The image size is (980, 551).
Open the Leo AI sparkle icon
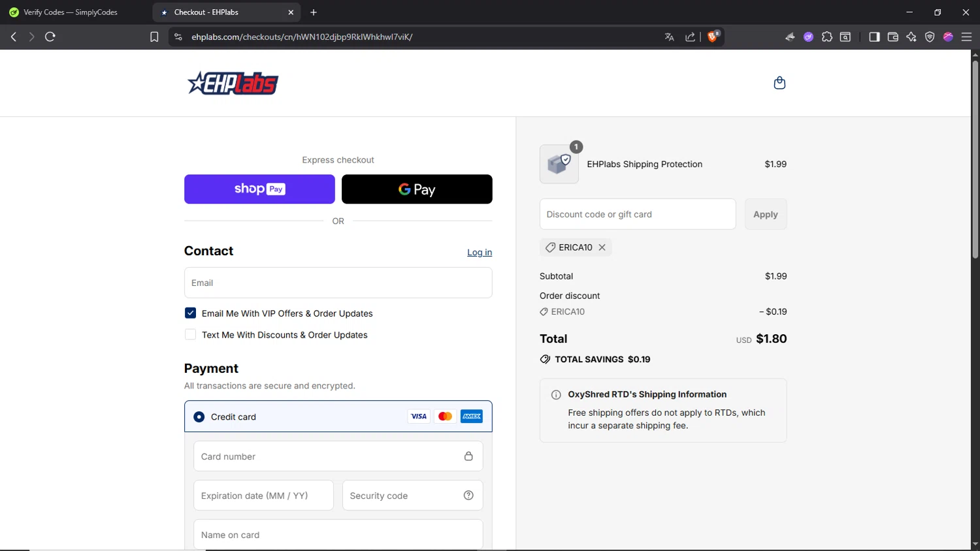(911, 37)
